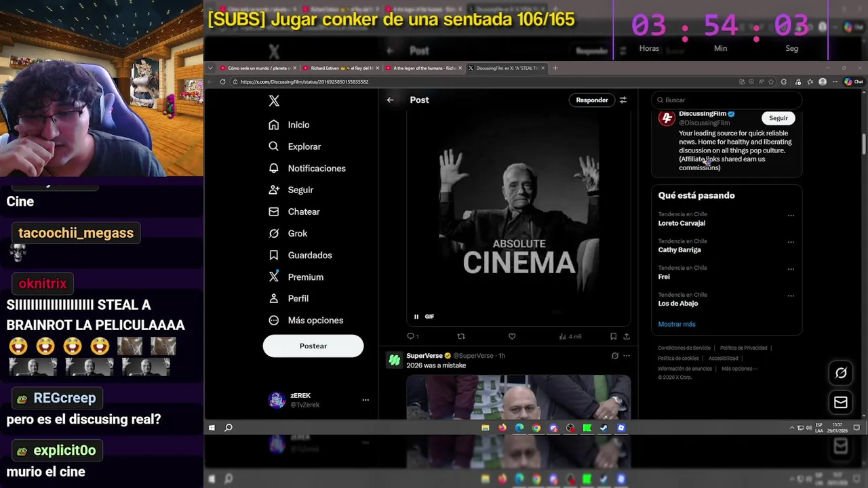Open Windows Start menu
The image size is (868, 488).
pyautogui.click(x=212, y=428)
